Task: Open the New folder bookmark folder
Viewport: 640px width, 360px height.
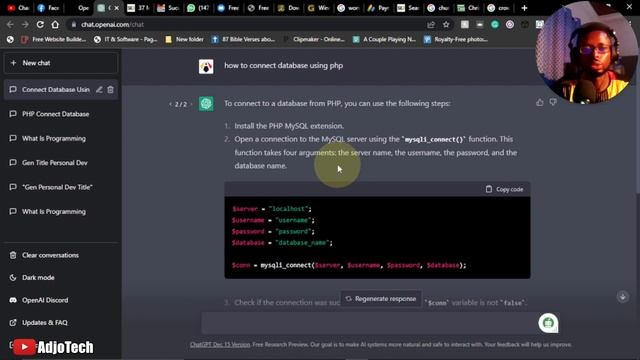Action: click(x=184, y=40)
